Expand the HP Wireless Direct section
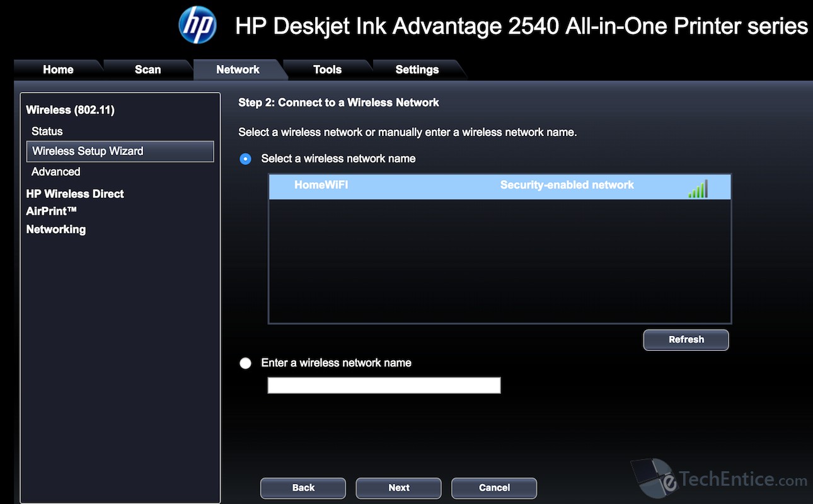Screen dimensions: 813x504 tap(75, 193)
